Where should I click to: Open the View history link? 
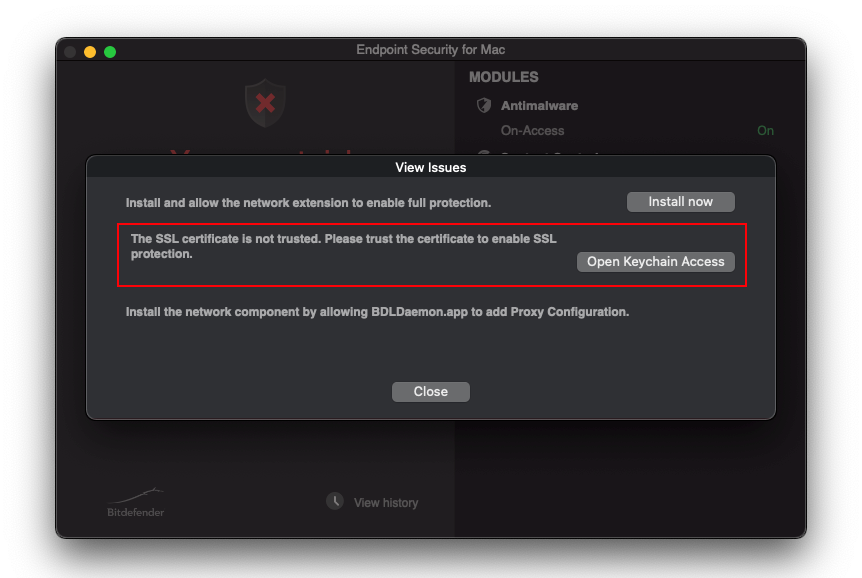pyautogui.click(x=386, y=503)
